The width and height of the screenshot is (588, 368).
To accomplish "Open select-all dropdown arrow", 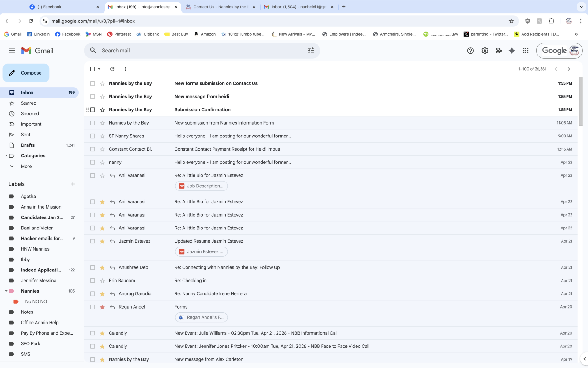I will pyautogui.click(x=99, y=69).
